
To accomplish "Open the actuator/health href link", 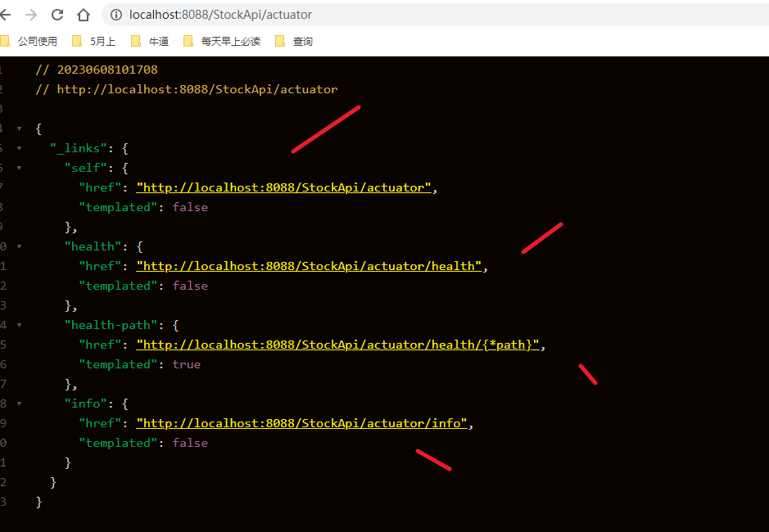I will pos(309,266).
